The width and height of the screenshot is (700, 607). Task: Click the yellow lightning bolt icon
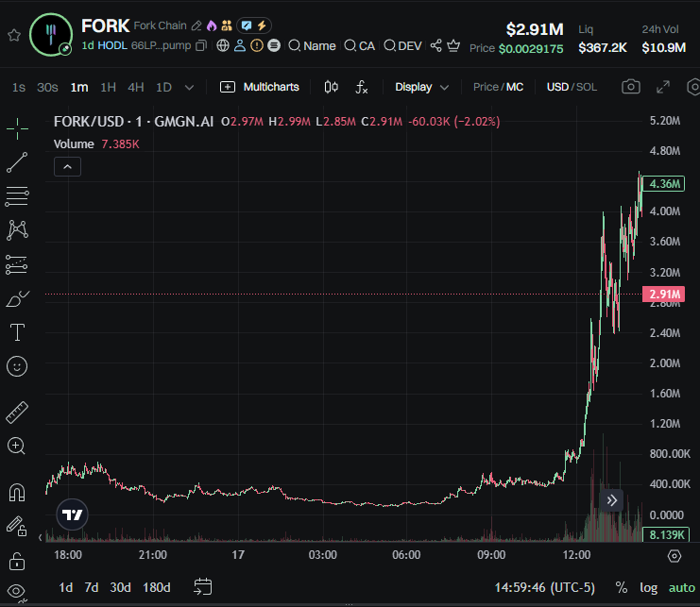pos(262,25)
